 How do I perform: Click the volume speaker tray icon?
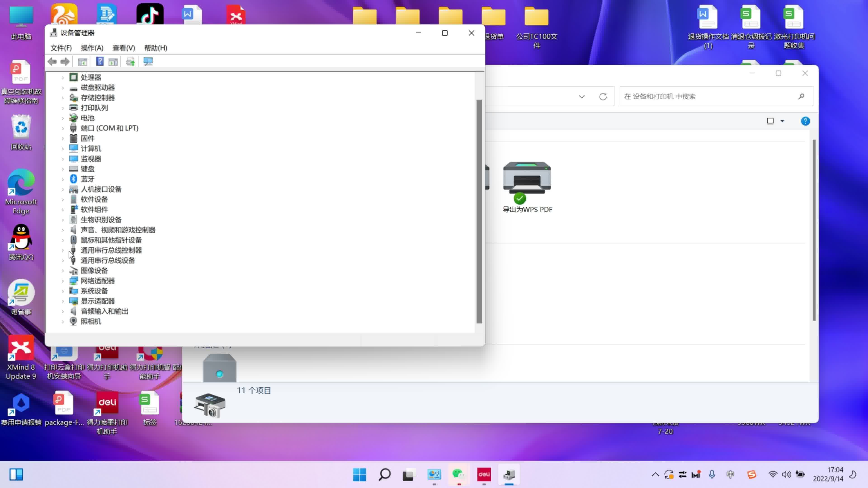click(786, 475)
